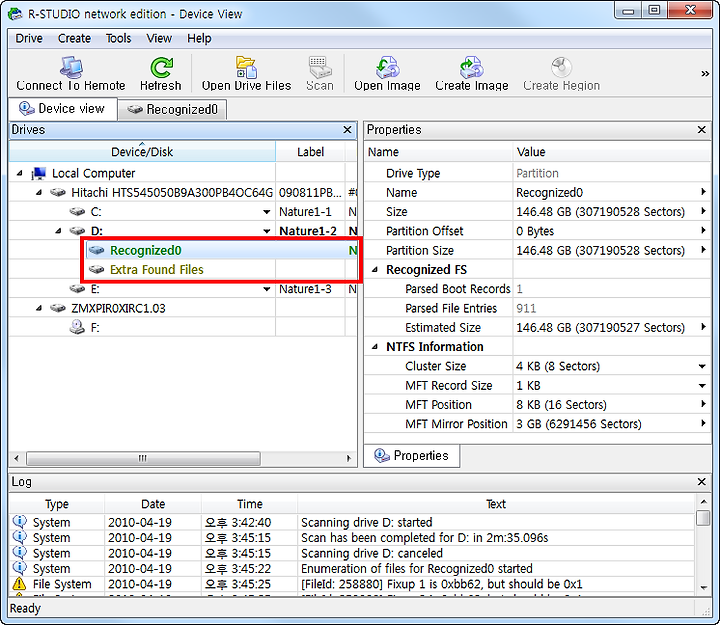Expand the Partition Offset property arrow

[703, 231]
